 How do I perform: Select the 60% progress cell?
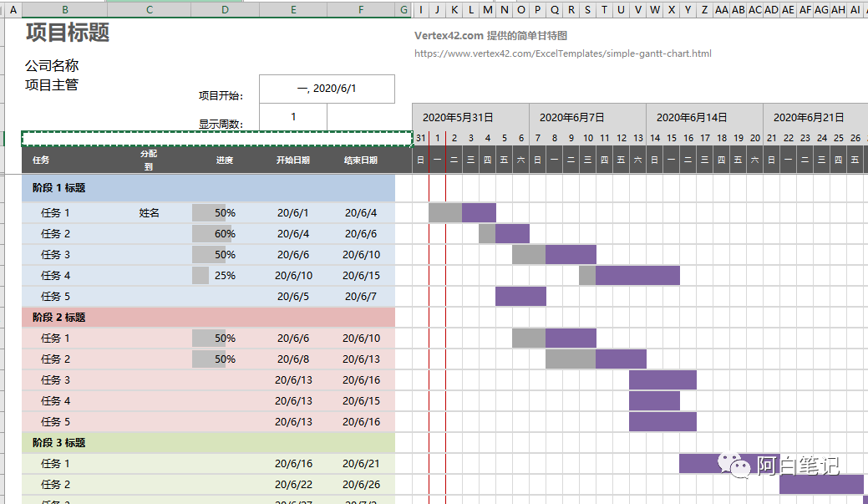tap(225, 234)
